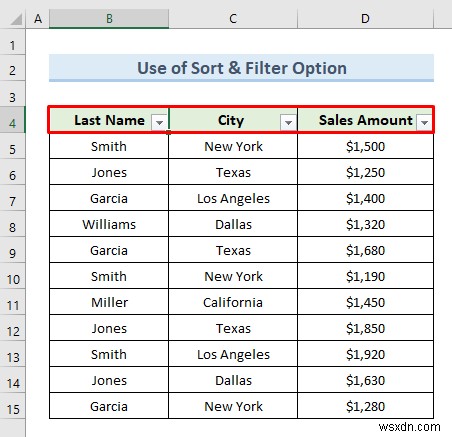Select row 4 header
The height and width of the screenshot is (437, 452).
pyautogui.click(x=12, y=123)
